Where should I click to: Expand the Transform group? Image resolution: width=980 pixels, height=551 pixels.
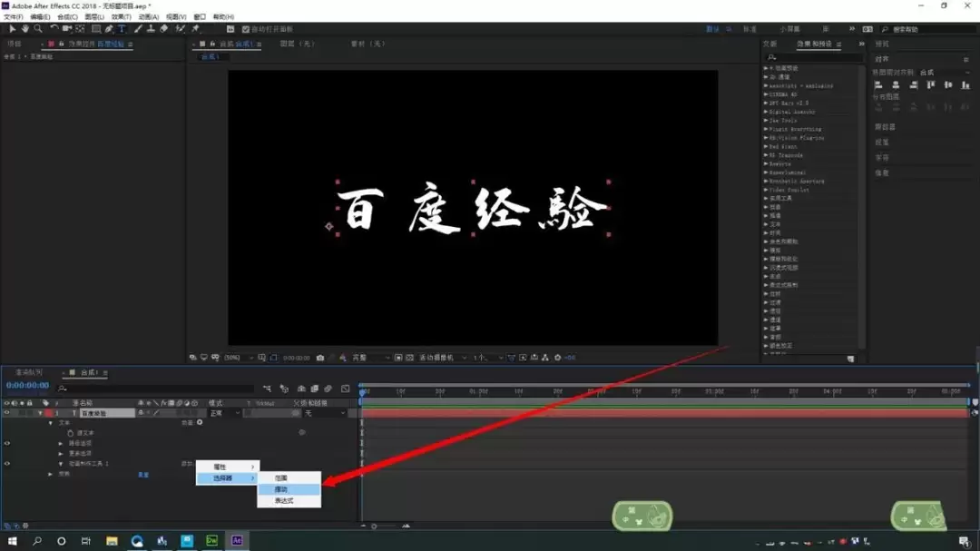(x=51, y=474)
